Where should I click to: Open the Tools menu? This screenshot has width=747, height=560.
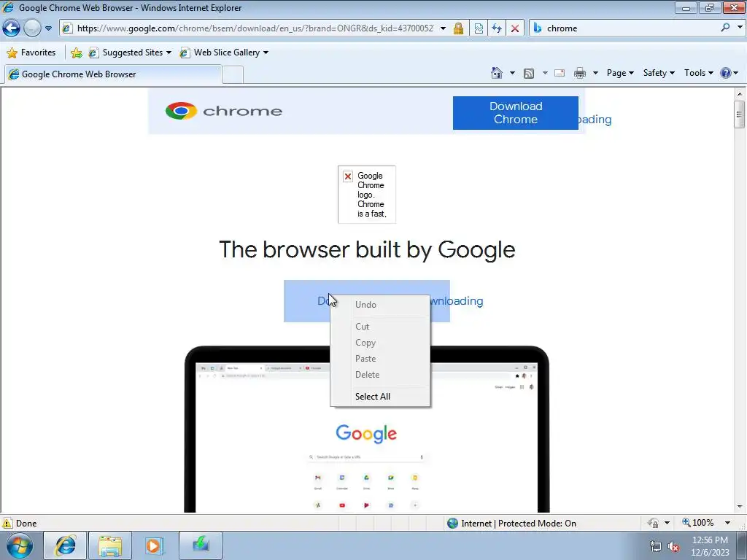(698, 73)
